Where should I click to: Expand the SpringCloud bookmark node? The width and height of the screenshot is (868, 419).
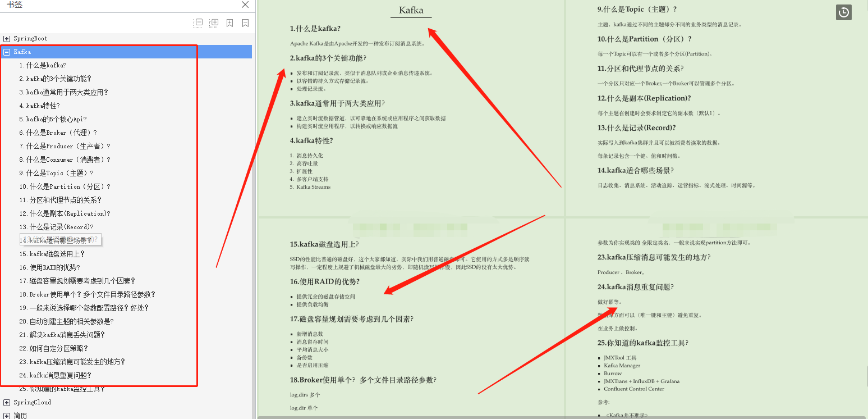tap(7, 402)
